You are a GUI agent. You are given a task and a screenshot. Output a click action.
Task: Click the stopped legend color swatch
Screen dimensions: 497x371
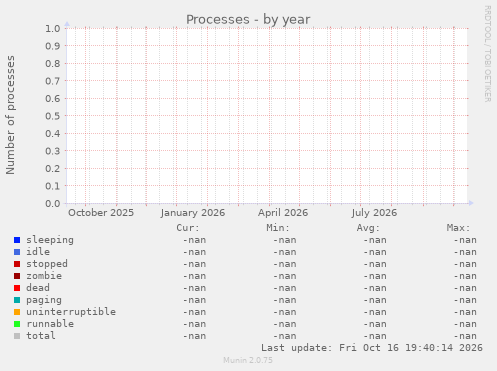coord(17,264)
